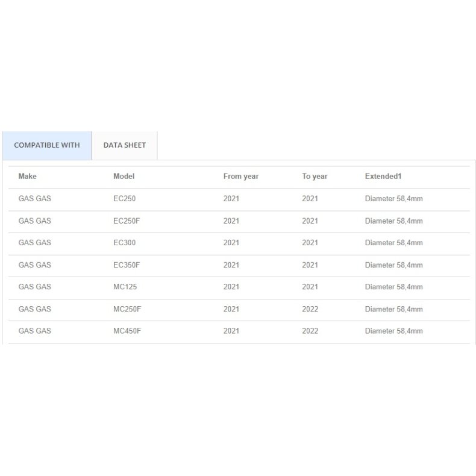Click the Make column header

click(x=28, y=177)
